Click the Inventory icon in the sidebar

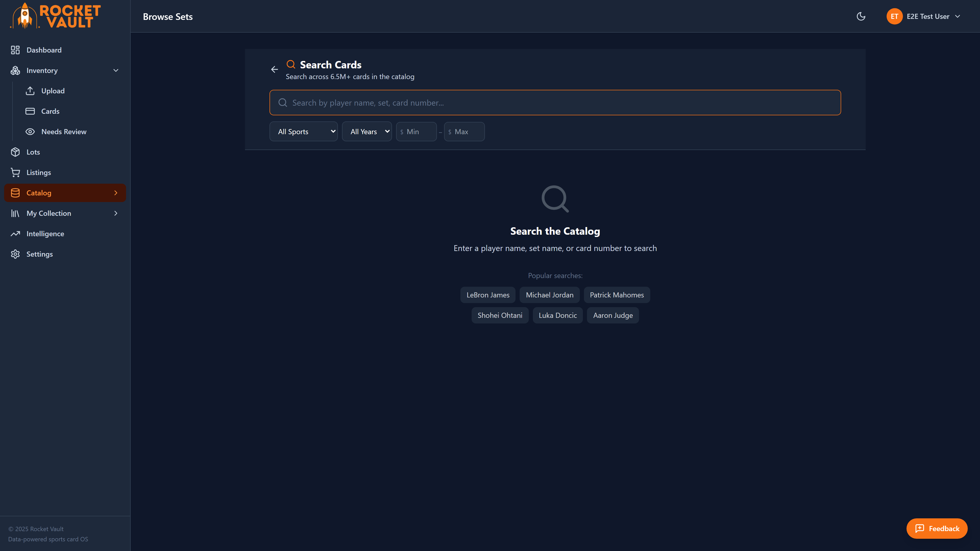(15, 70)
